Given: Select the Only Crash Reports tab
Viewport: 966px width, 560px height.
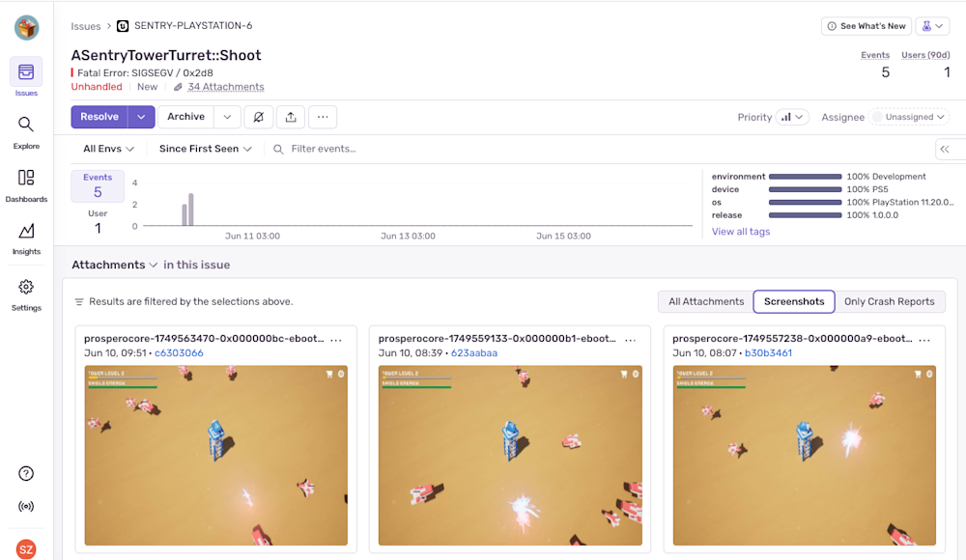Looking at the screenshot, I should click(889, 302).
